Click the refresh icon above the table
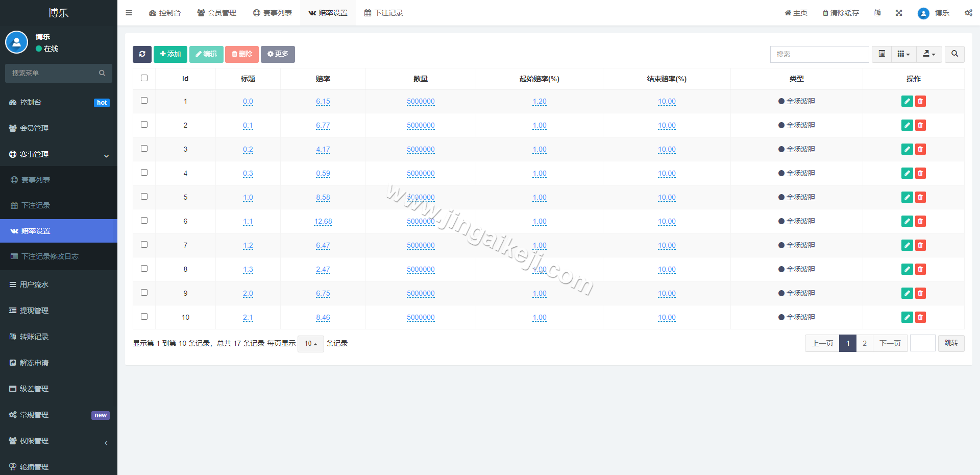Viewport: 980px width, 475px height. point(142,54)
